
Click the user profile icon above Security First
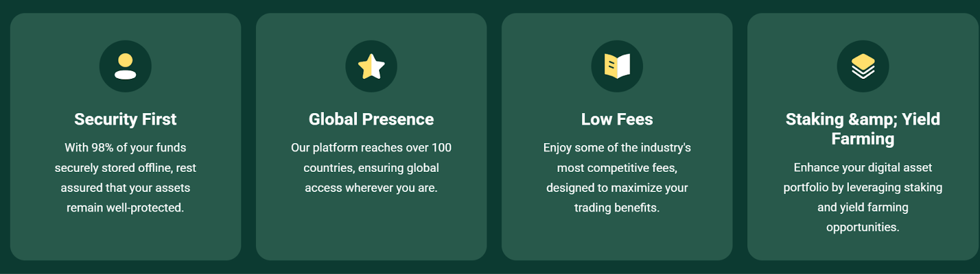point(125,66)
